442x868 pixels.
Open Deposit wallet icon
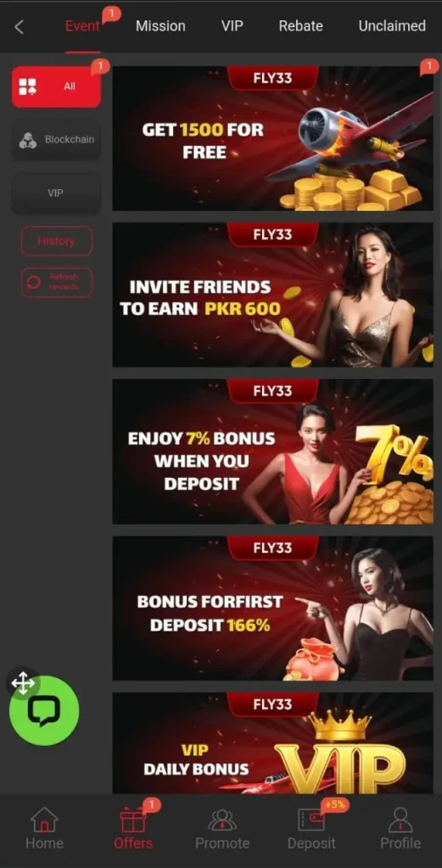coord(311,820)
